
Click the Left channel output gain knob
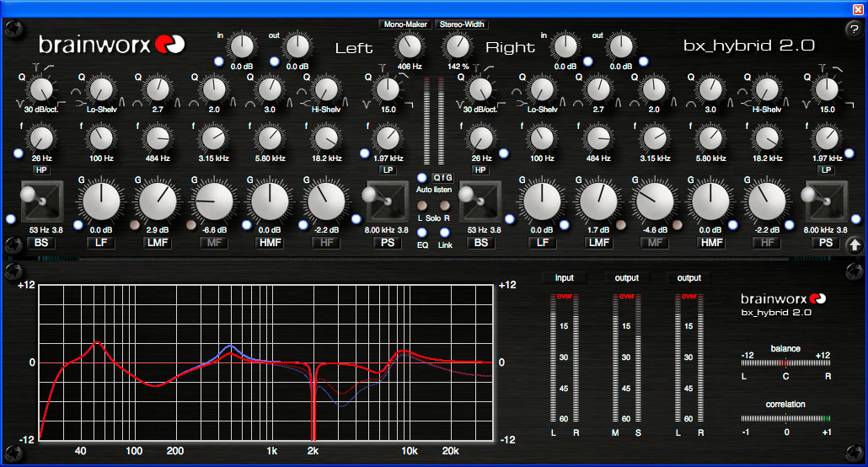tap(297, 46)
